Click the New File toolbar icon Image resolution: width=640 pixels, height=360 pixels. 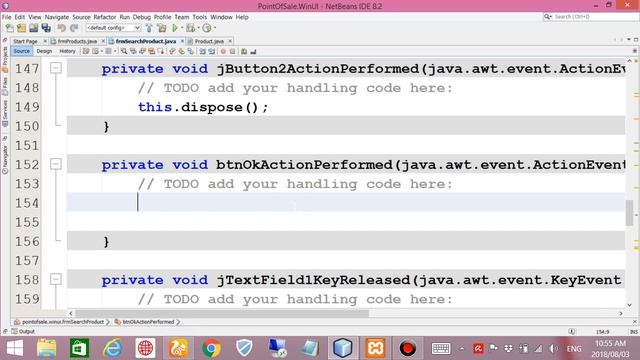click(x=9, y=28)
